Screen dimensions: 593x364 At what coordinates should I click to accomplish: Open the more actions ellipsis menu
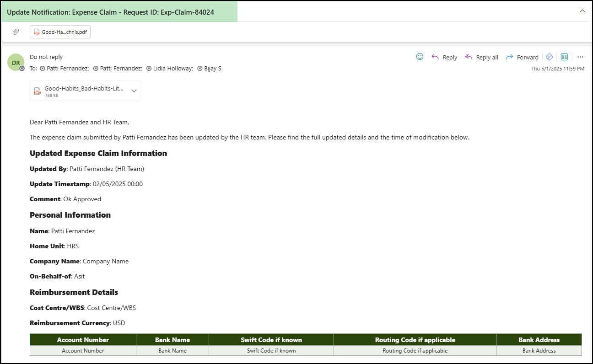click(580, 57)
